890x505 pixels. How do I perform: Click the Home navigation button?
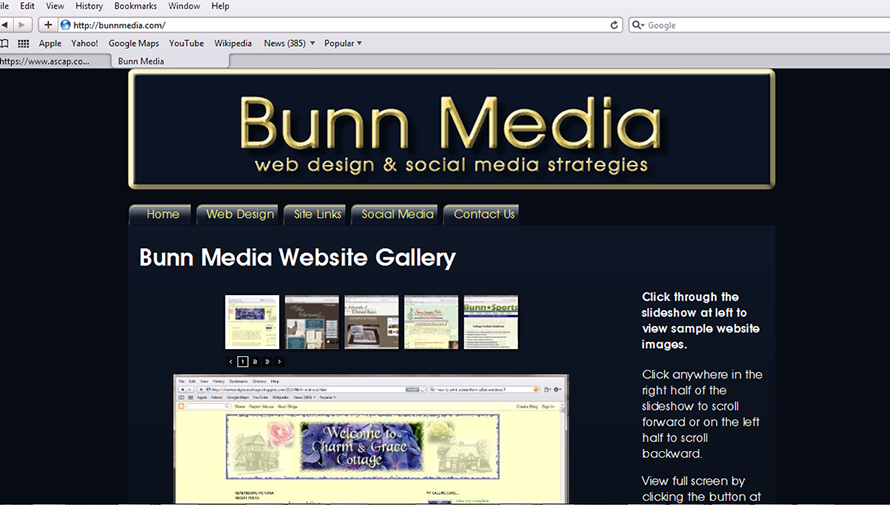click(161, 214)
